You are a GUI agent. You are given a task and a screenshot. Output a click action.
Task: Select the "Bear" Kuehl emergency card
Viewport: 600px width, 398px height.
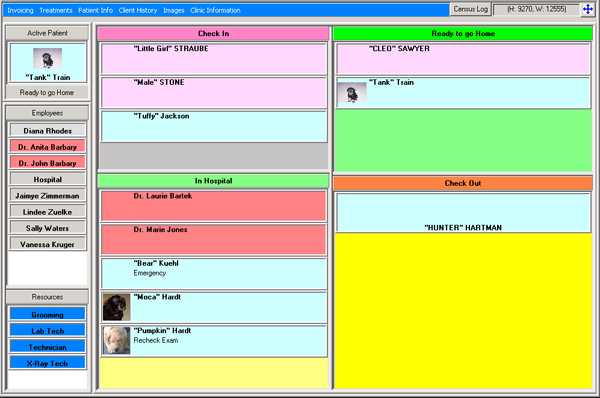point(214,273)
